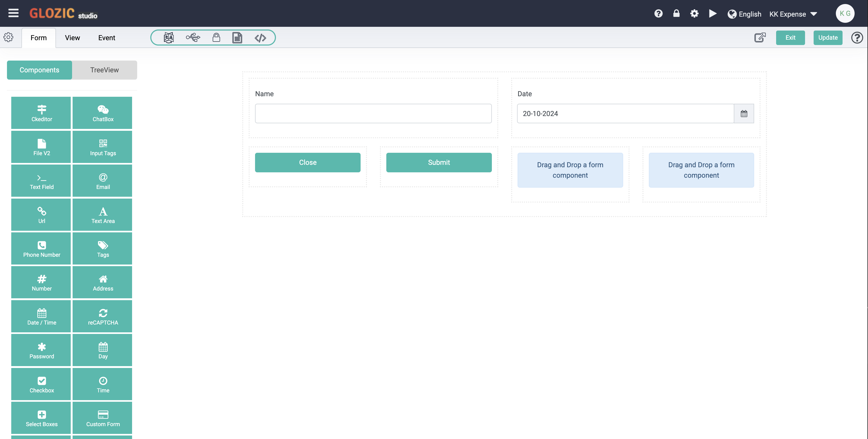This screenshot has width=868, height=439.
Task: Select the Select Boxes component
Action: tap(41, 418)
